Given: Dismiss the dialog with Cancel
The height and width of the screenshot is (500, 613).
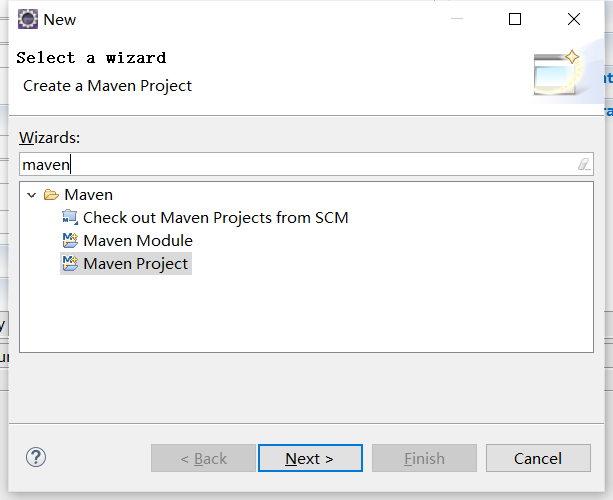Looking at the screenshot, I should pos(538,458).
